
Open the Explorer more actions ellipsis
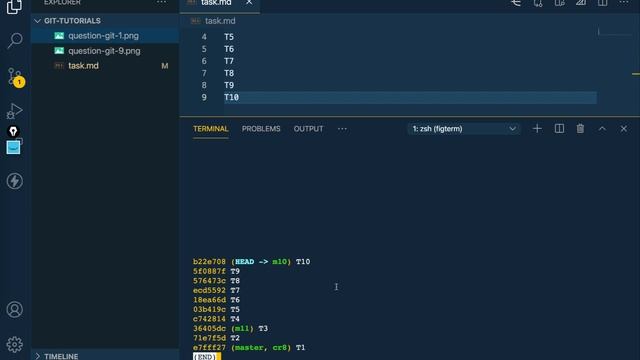click(161, 2)
